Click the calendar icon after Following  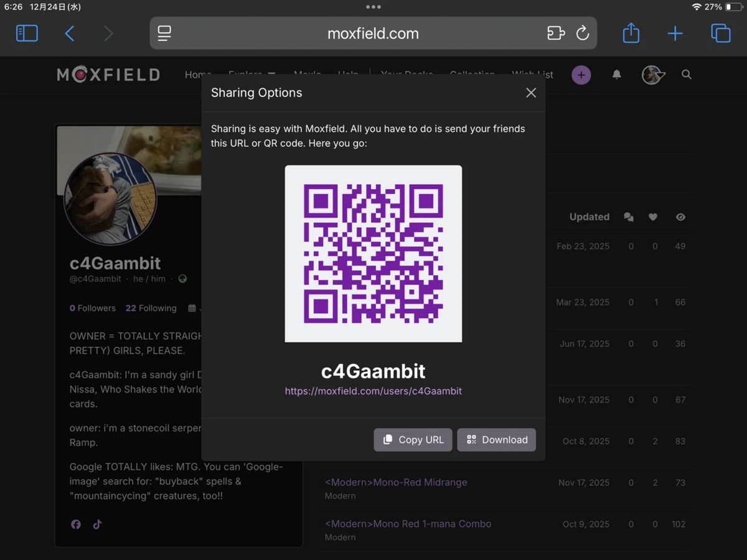click(x=192, y=308)
